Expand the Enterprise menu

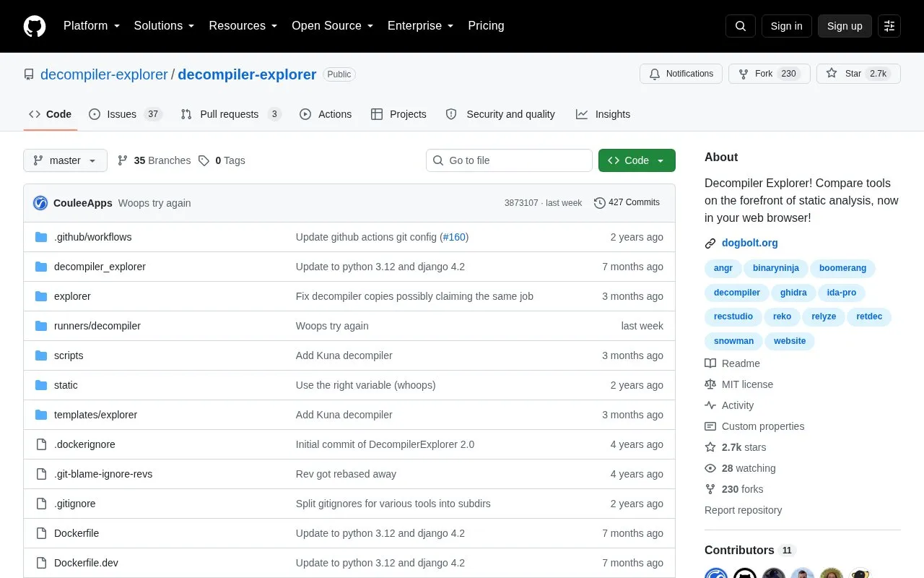pyautogui.click(x=420, y=26)
